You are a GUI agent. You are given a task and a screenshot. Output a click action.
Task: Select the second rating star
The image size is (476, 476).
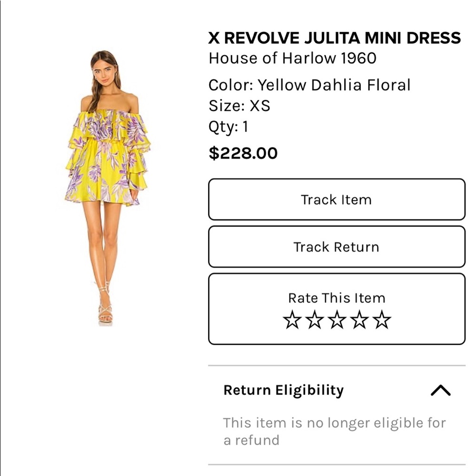[x=314, y=320]
